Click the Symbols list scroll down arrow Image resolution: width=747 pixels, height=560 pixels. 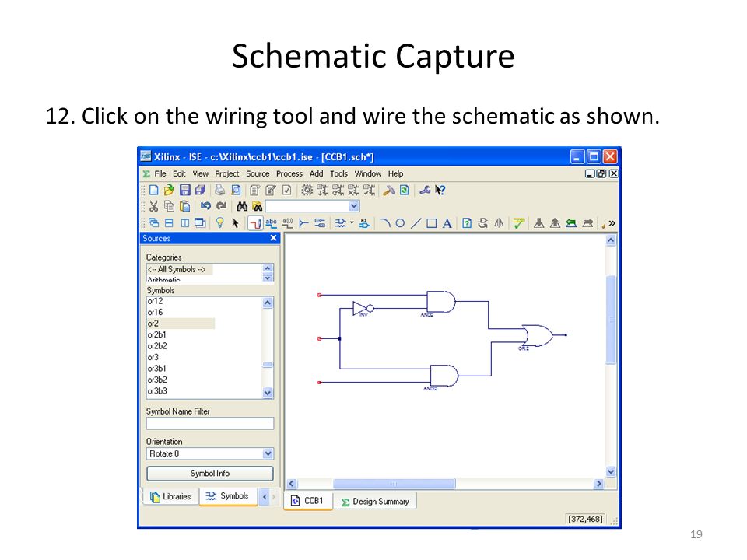pos(268,393)
